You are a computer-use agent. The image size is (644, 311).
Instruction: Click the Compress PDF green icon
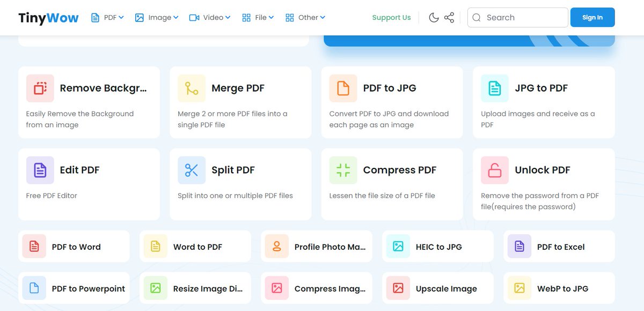pyautogui.click(x=343, y=171)
